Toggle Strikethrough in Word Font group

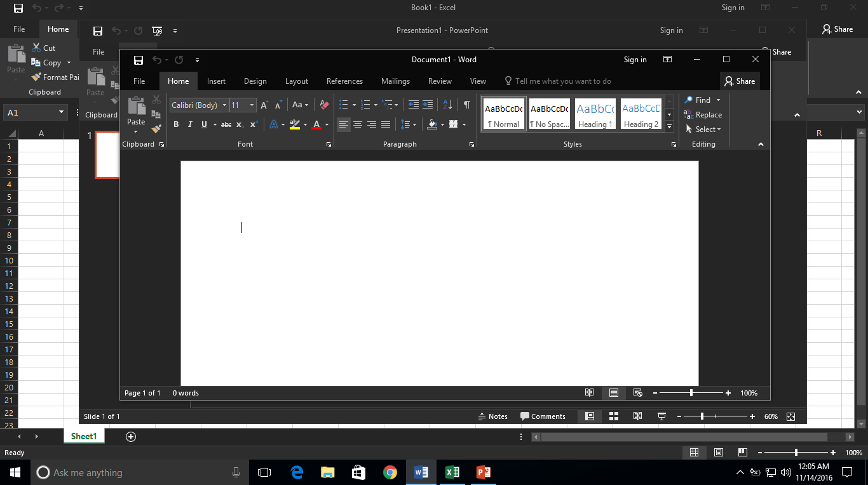226,124
